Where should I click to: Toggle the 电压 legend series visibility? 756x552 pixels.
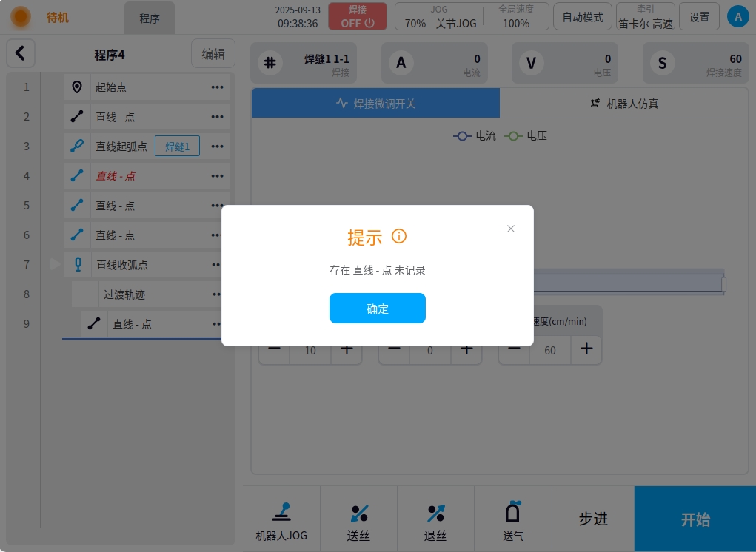[526, 136]
